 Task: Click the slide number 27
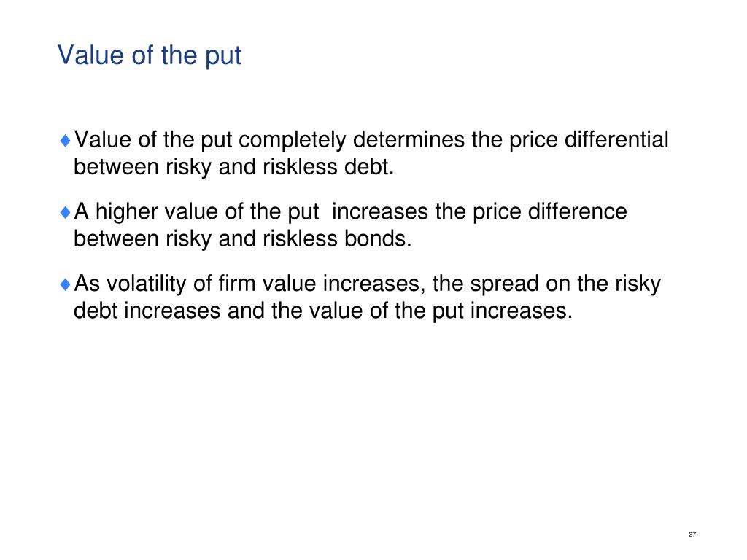pos(692,534)
